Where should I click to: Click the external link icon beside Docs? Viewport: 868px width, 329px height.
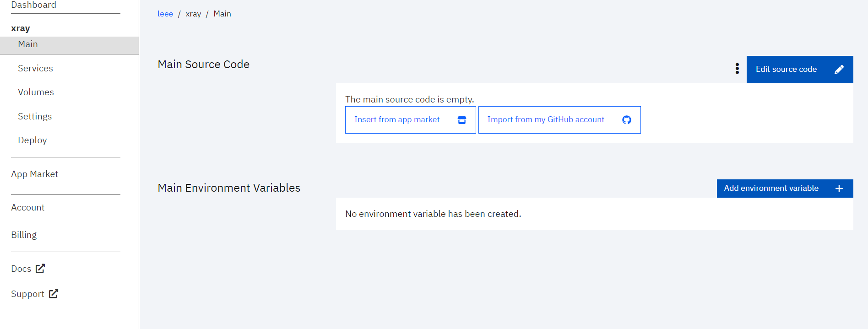pyautogui.click(x=40, y=269)
